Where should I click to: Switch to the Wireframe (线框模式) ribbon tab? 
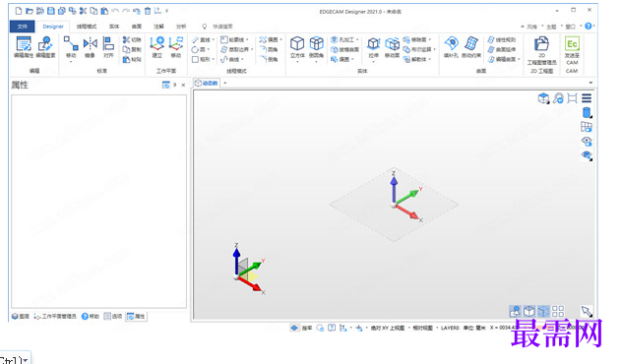[87, 27]
